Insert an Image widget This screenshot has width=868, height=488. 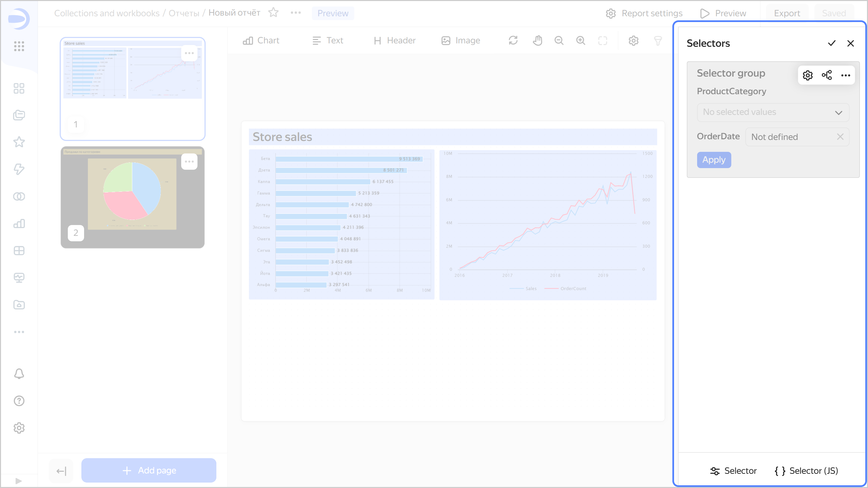460,40
